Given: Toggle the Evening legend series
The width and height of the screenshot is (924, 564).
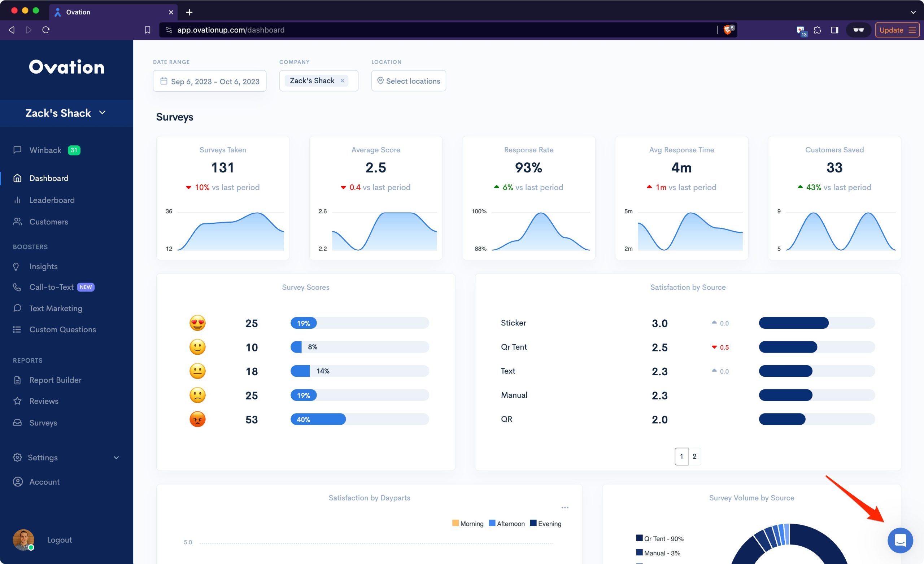Looking at the screenshot, I should click(x=546, y=524).
